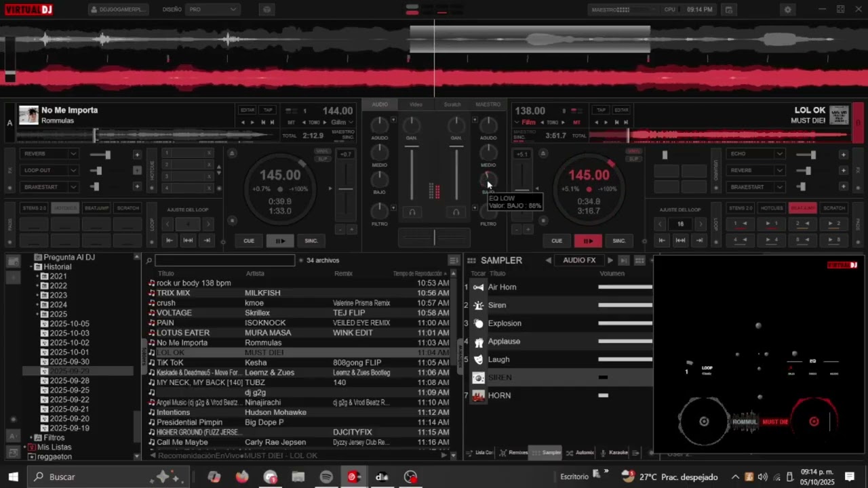This screenshot has height=488, width=868.
Task: Delete hotcue 1 on the left deck
Action: [209, 153]
